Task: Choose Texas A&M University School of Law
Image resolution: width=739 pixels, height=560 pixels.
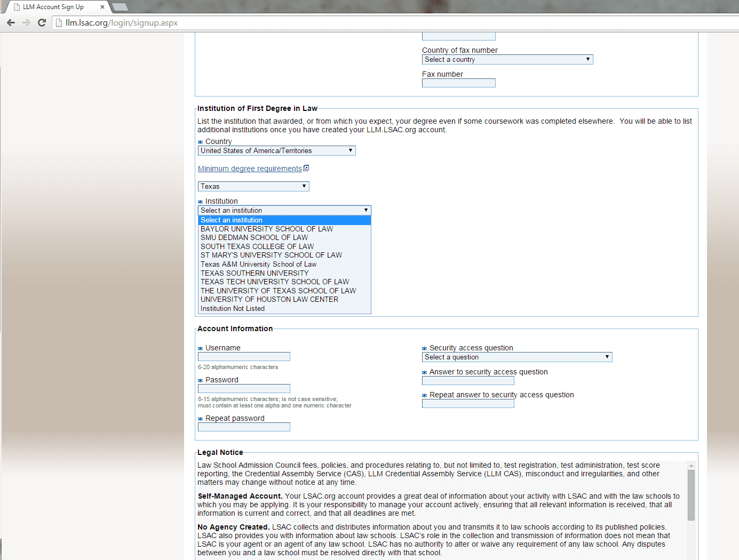Action: point(284,264)
